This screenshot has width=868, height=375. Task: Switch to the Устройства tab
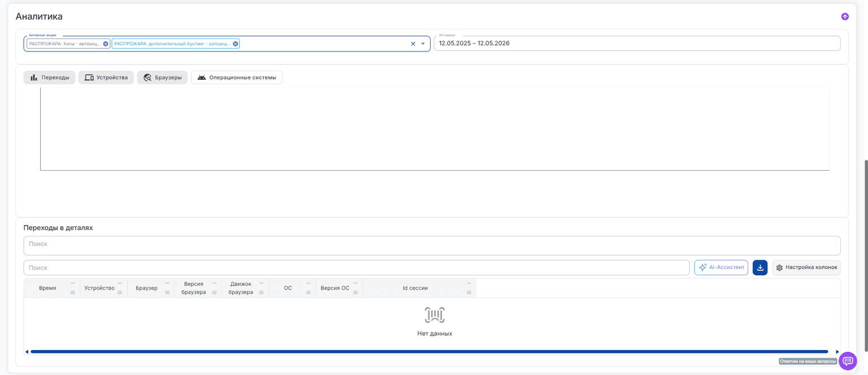106,77
